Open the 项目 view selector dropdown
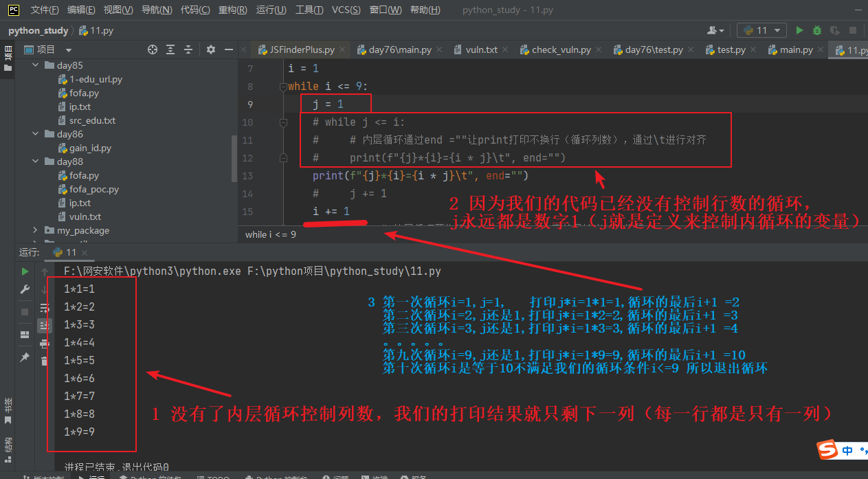 coord(48,49)
